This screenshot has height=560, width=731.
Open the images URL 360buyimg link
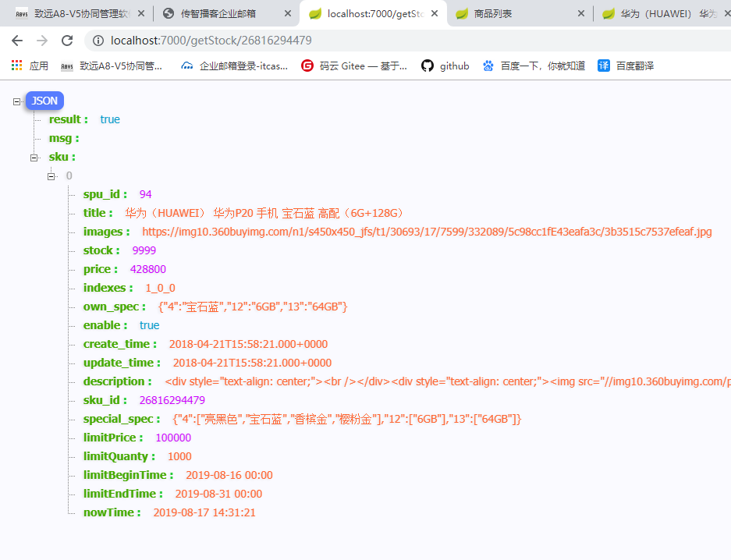[x=427, y=232]
